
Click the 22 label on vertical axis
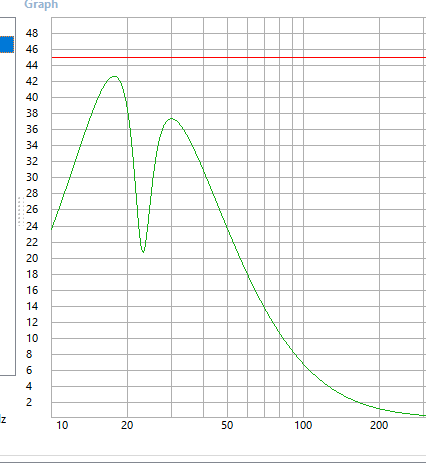32,242
